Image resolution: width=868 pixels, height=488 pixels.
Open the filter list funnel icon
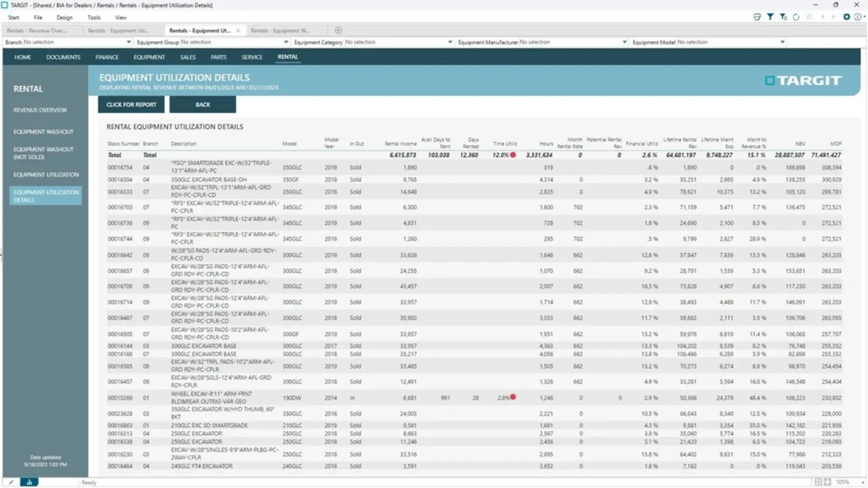tap(783, 17)
